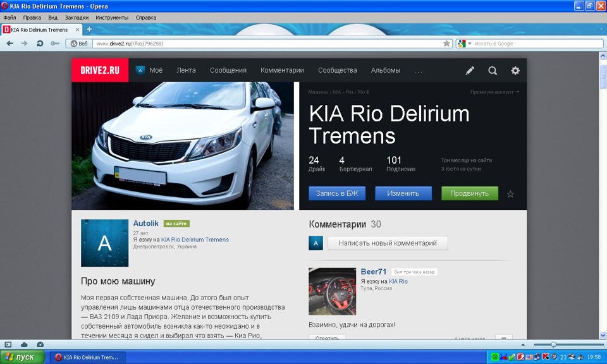607x364 pixels.
Task: Open Autolik profile link
Action: coord(146,223)
